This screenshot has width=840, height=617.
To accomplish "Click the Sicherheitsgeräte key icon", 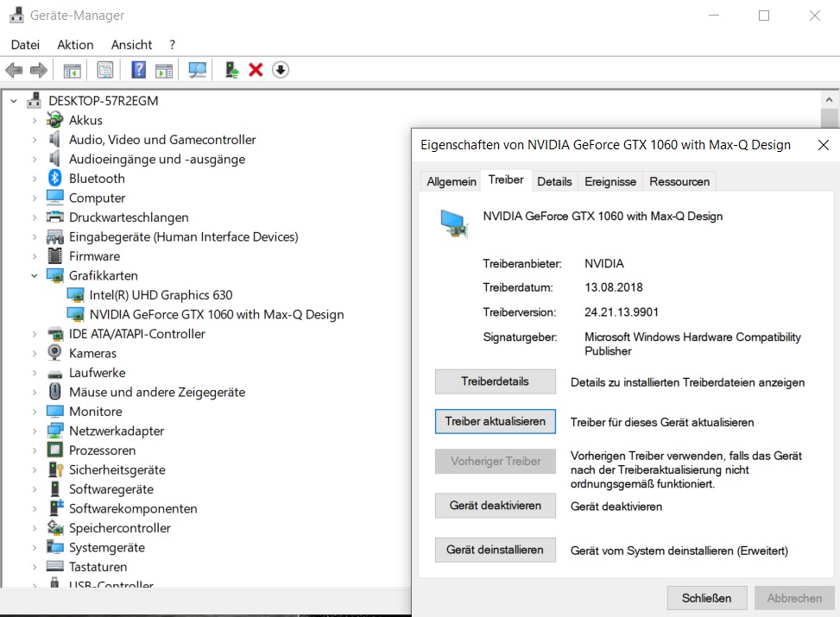I will 56,469.
